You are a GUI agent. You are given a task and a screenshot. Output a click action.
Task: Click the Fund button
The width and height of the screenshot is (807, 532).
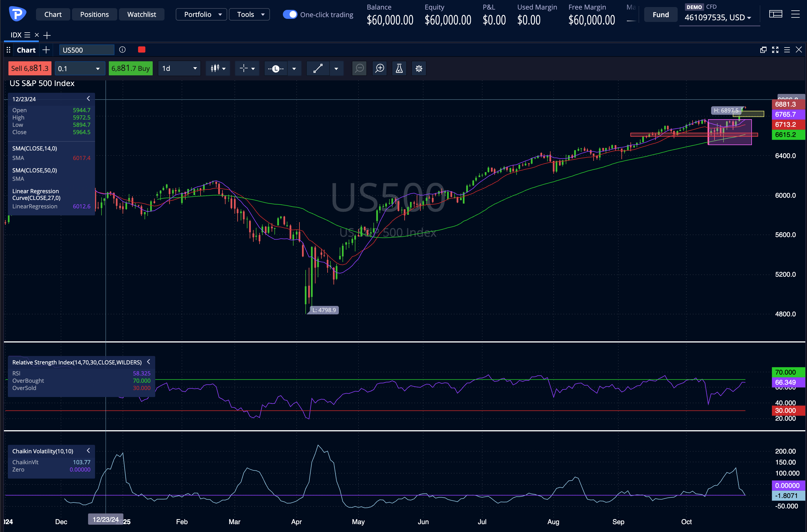coord(660,14)
